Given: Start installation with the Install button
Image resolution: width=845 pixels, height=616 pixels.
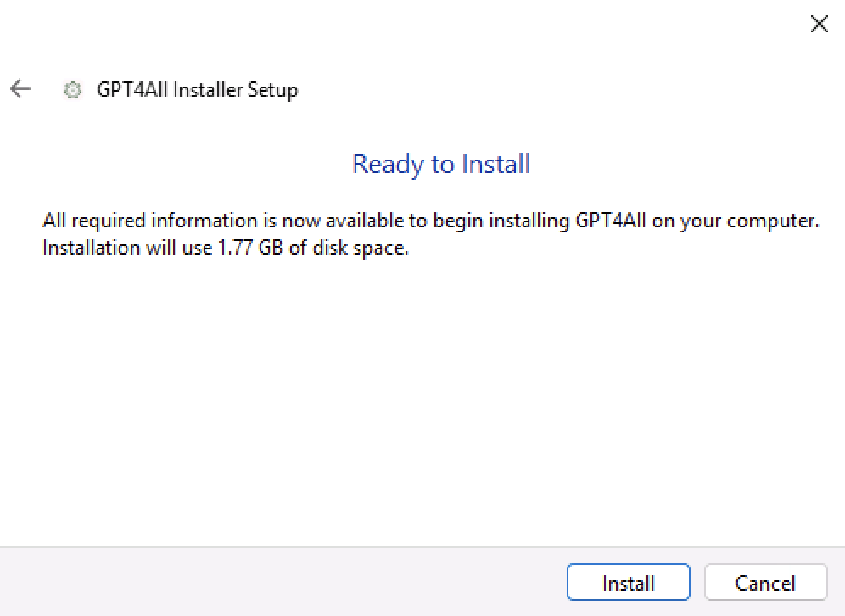Looking at the screenshot, I should click(629, 582).
